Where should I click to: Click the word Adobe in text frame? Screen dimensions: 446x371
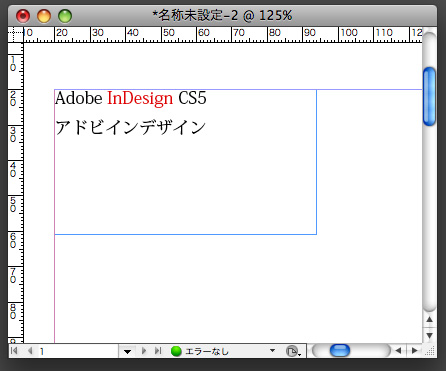pos(79,98)
